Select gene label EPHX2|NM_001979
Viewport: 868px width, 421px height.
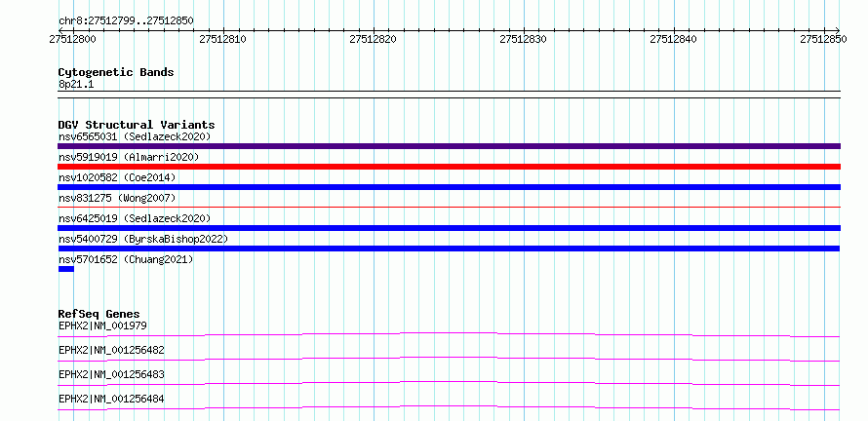(102, 325)
